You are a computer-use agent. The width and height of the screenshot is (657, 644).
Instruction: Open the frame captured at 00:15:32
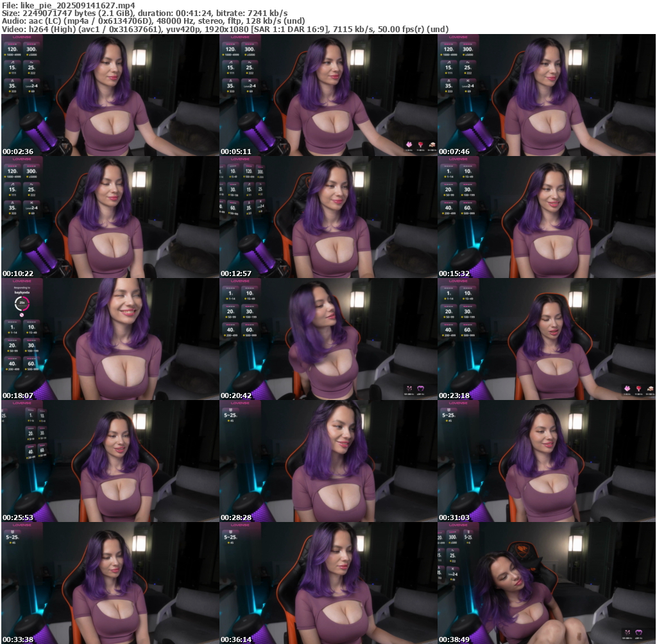pyautogui.click(x=547, y=217)
